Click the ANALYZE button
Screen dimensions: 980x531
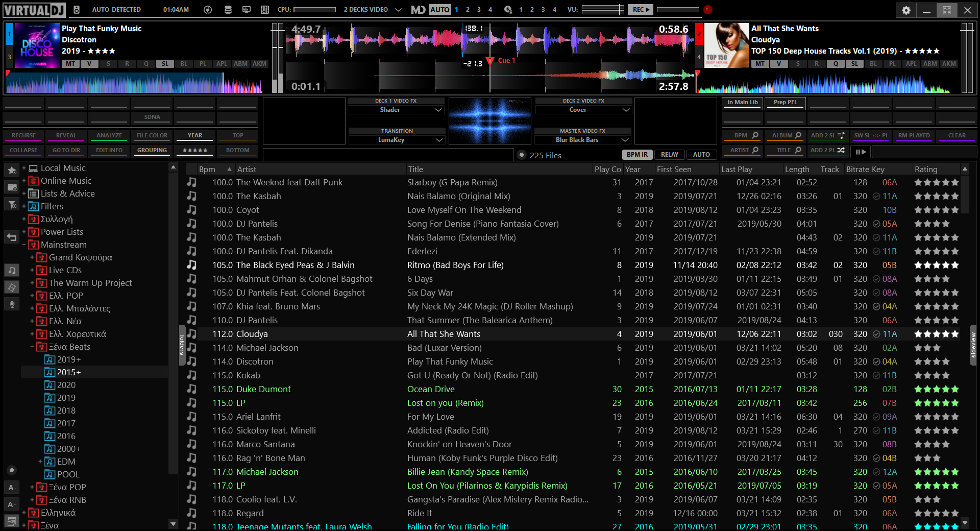pos(109,136)
